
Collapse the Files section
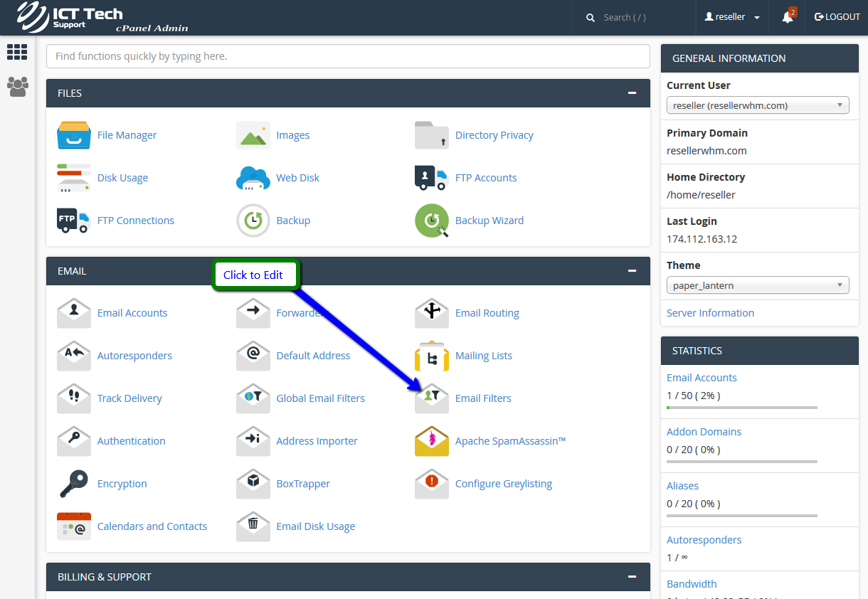[632, 93]
